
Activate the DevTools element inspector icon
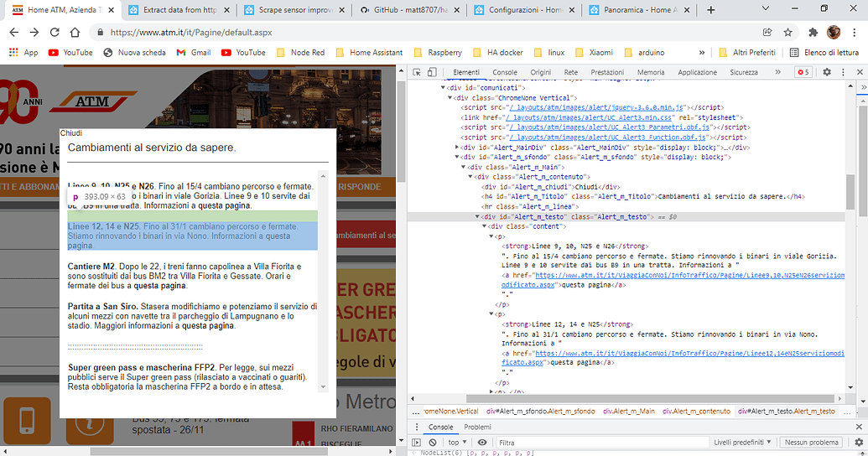pyautogui.click(x=417, y=72)
